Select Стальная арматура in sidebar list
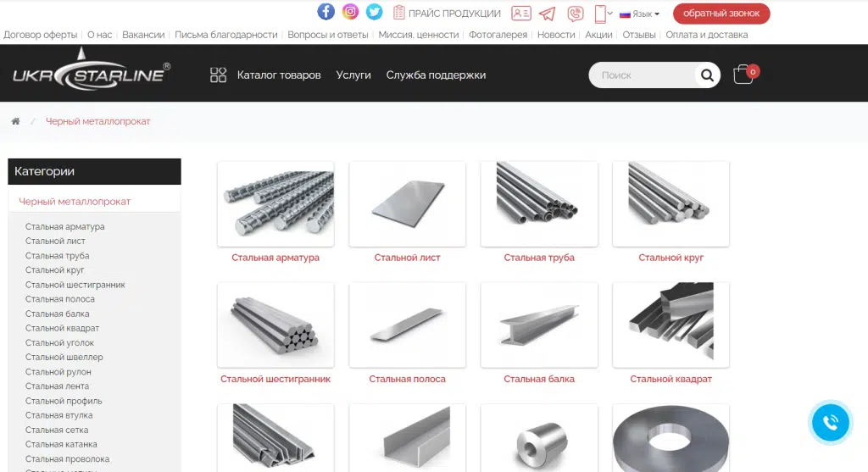The image size is (868, 472). point(64,226)
